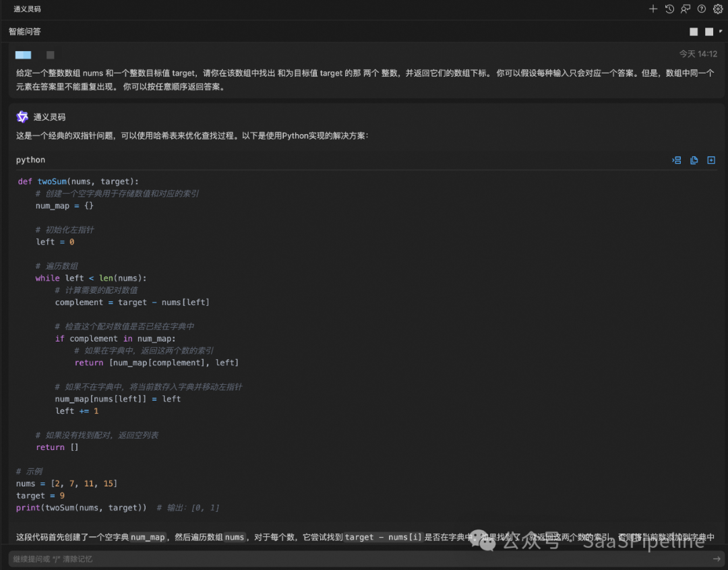Click the 今天 14:12 timestamp

tap(698, 54)
